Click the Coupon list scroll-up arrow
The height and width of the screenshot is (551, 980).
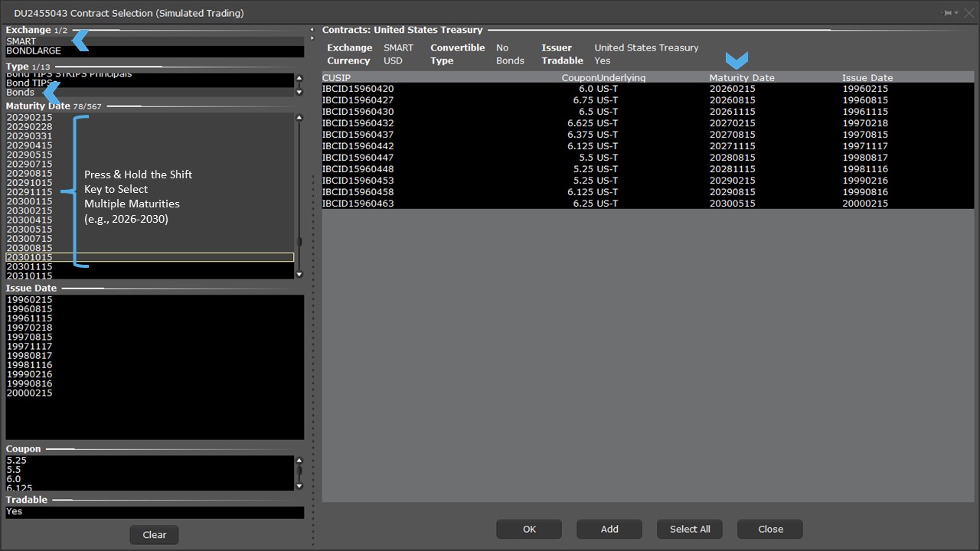(x=299, y=461)
